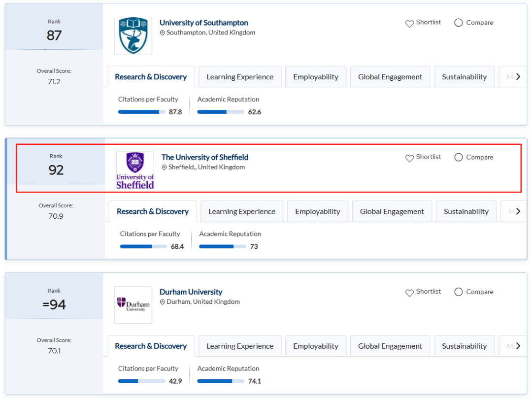Click Durham citations value 42.9

[x=175, y=381]
